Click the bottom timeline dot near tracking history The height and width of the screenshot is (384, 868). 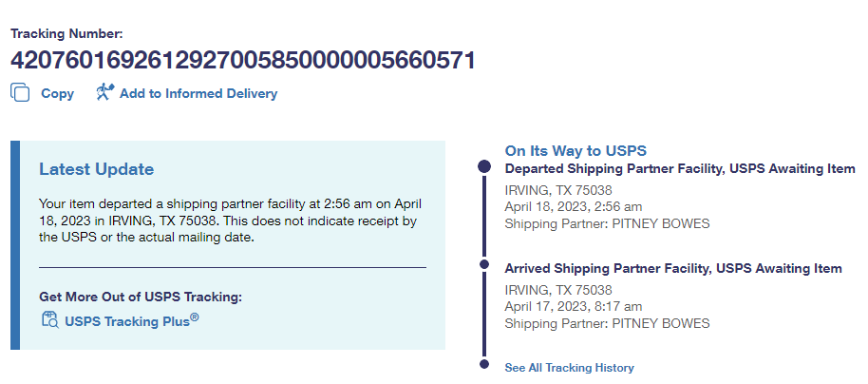(x=484, y=364)
